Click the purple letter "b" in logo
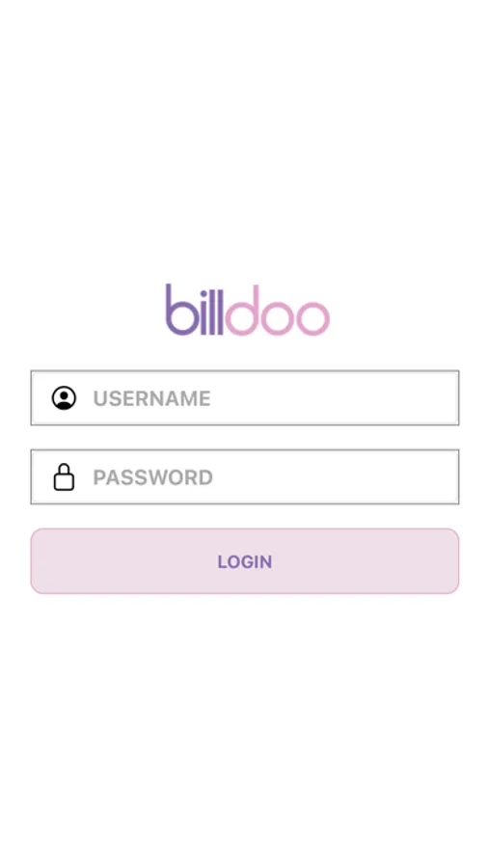Image resolution: width=489 pixels, height=868 pixels. (x=181, y=310)
